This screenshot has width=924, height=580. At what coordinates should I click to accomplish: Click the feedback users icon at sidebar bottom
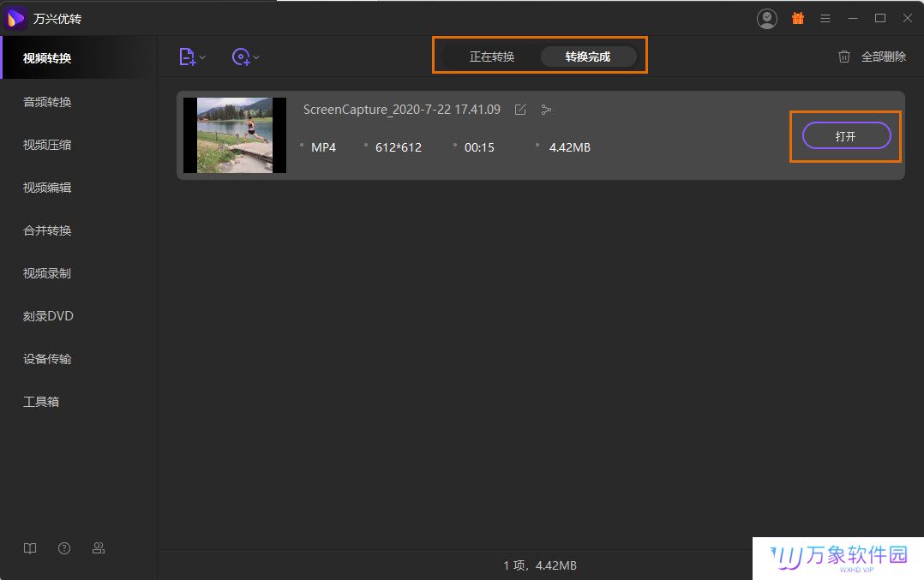tap(99, 548)
